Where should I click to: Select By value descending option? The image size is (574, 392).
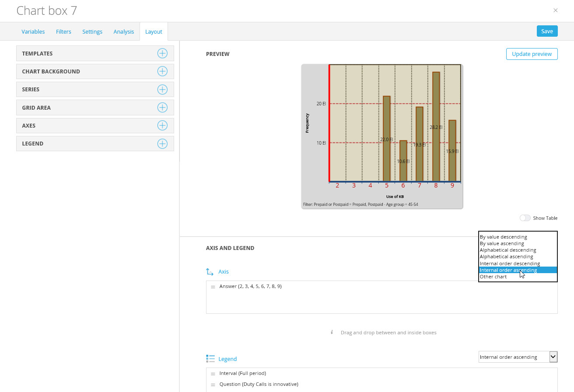[503, 237]
